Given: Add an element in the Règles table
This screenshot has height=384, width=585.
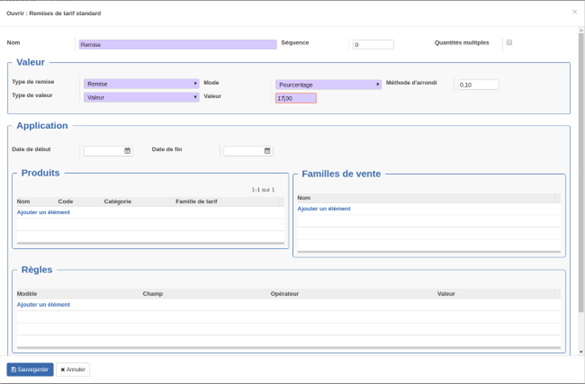Looking at the screenshot, I should (43, 305).
